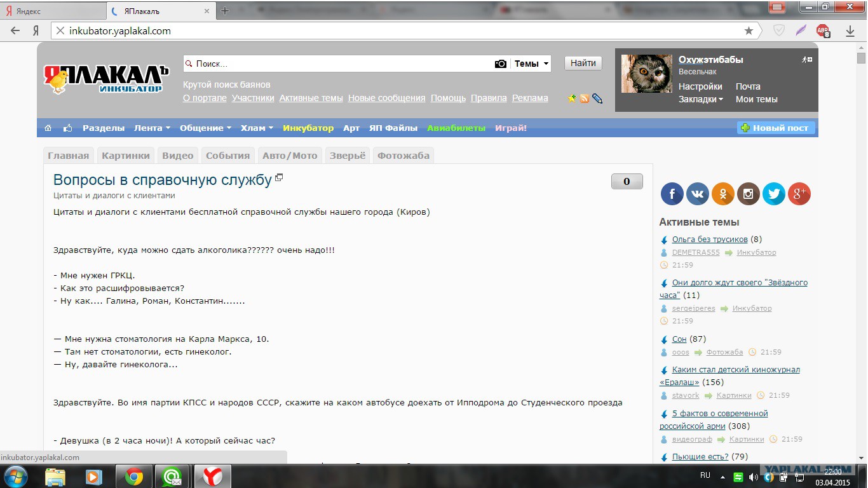Screen dimensions: 868x488
Task: Switch to the Яндекс browser tab
Action: [53, 10]
